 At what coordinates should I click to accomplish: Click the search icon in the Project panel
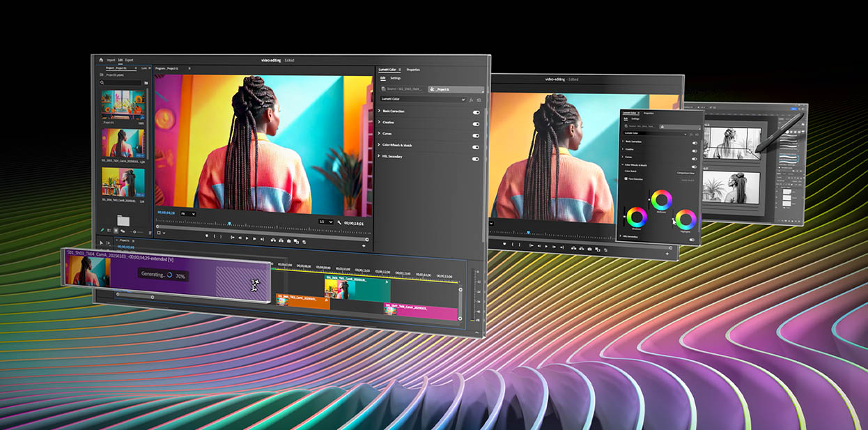tap(101, 82)
